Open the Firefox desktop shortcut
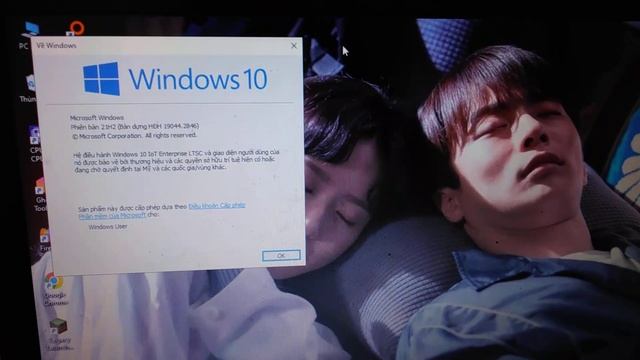The height and width of the screenshot is (360, 640). (44, 240)
